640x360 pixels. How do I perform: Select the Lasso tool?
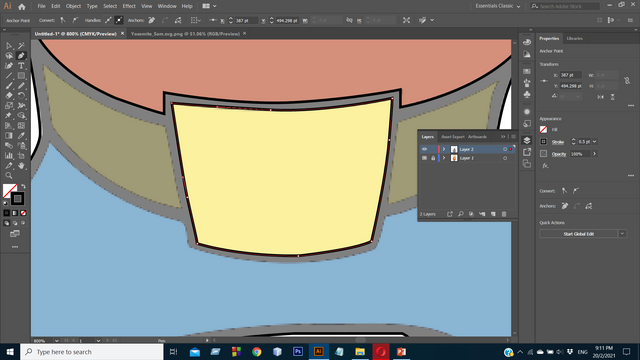(9, 56)
